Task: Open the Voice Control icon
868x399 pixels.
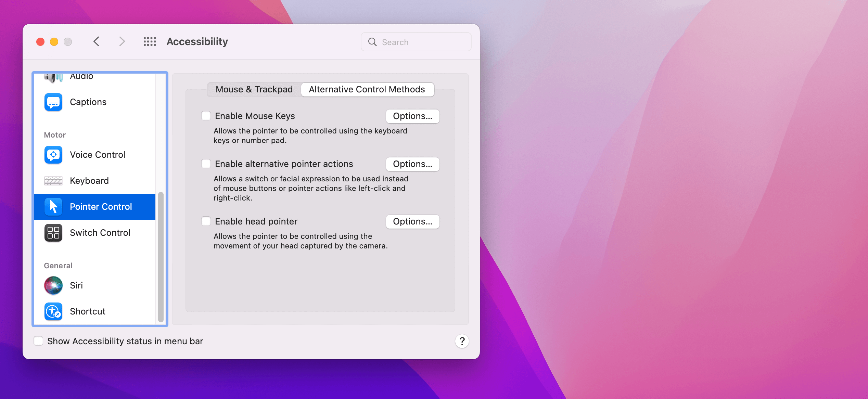Action: pos(53,155)
